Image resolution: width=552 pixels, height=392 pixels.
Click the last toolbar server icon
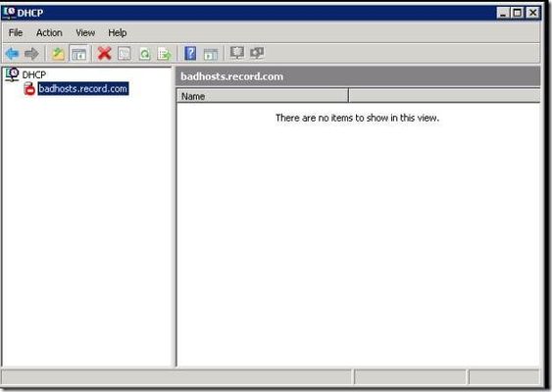(257, 53)
